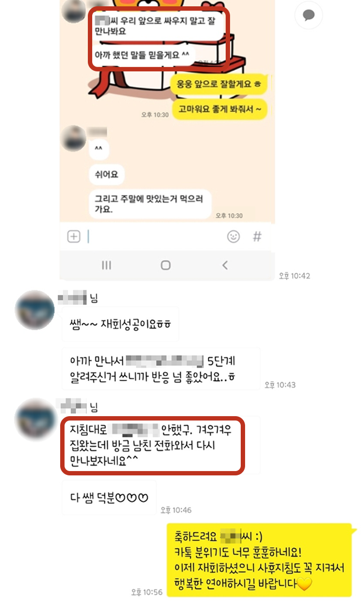Image resolution: width=364 pixels, height=607 pixels.
Task: Tap the home navigation button
Action: (x=165, y=265)
